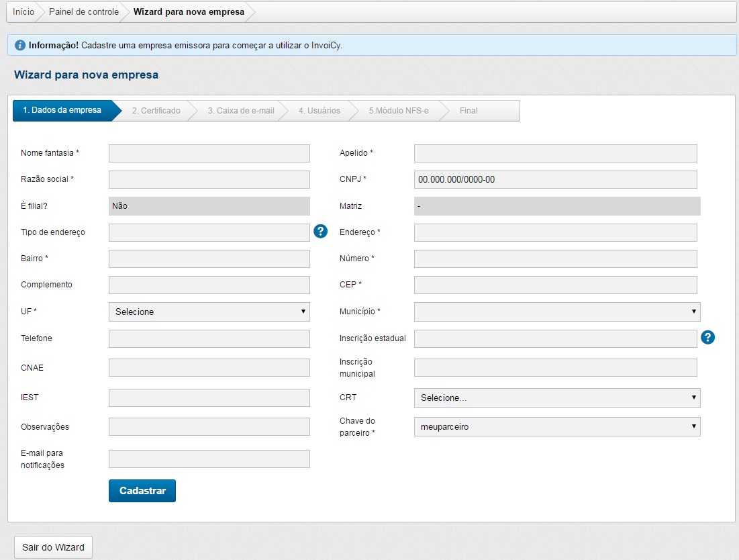Click the Sair do Wizard button
This screenshot has height=560, width=739.
pos(53,547)
